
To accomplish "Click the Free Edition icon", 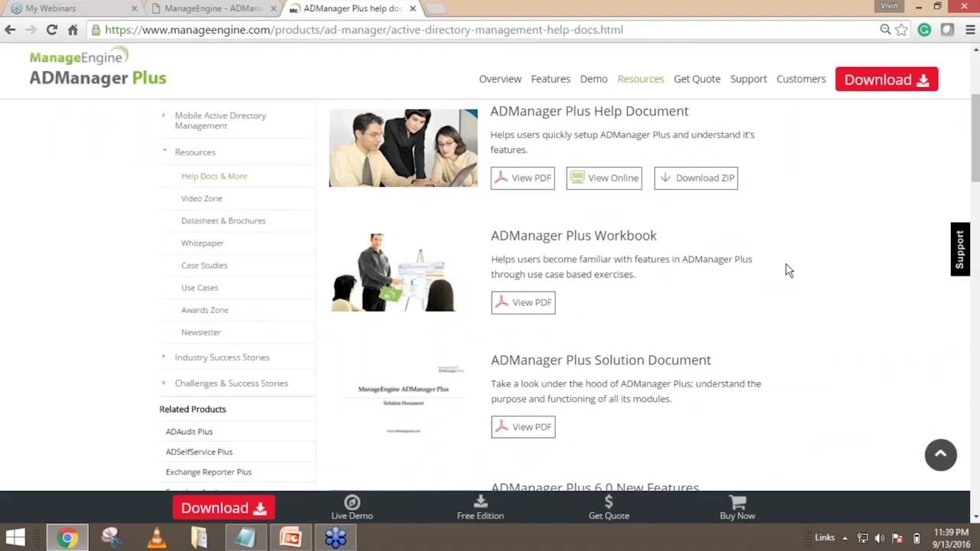I will point(480,507).
